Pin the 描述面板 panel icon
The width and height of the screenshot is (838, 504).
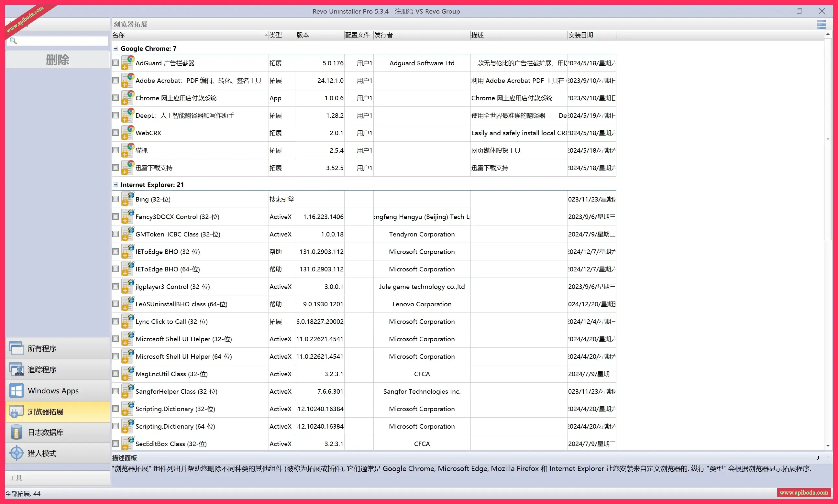[x=817, y=458]
